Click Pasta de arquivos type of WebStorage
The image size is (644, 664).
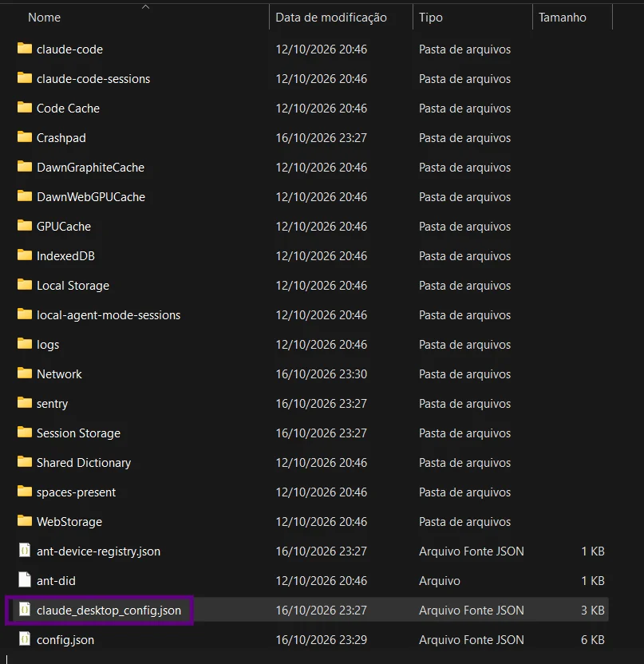click(465, 522)
